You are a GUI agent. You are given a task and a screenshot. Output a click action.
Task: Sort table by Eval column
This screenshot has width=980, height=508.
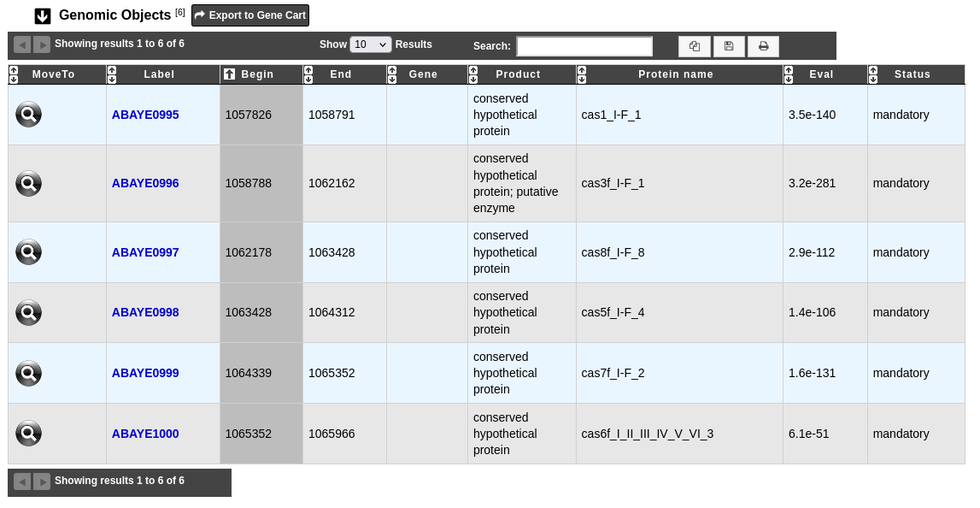[x=825, y=74]
